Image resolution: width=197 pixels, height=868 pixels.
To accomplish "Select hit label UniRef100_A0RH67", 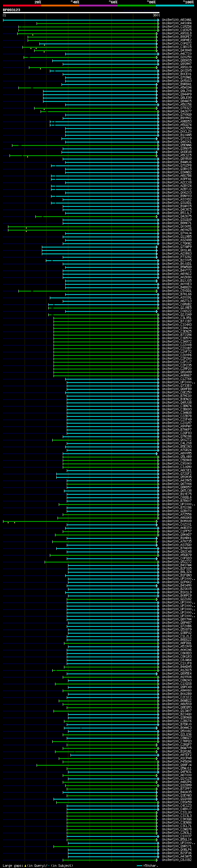I will click(176, 375).
